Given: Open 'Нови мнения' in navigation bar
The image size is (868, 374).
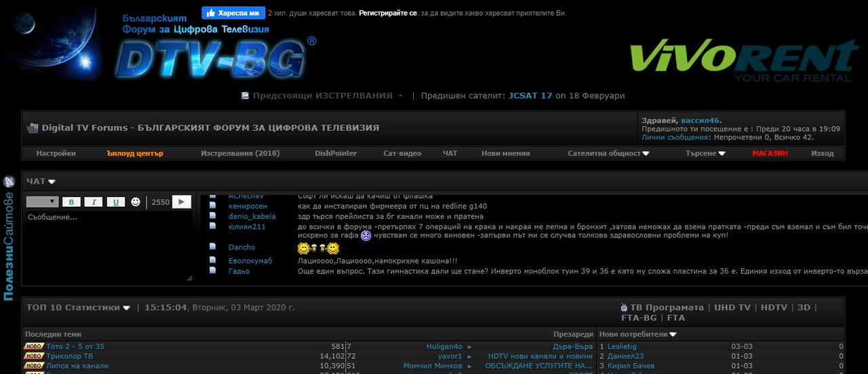Looking at the screenshot, I should click(x=506, y=153).
